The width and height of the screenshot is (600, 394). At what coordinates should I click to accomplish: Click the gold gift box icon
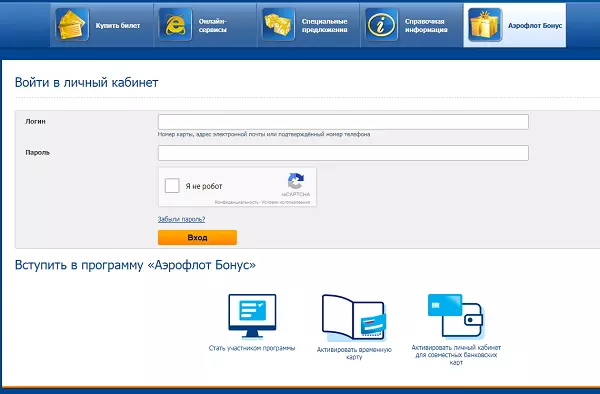click(485, 25)
